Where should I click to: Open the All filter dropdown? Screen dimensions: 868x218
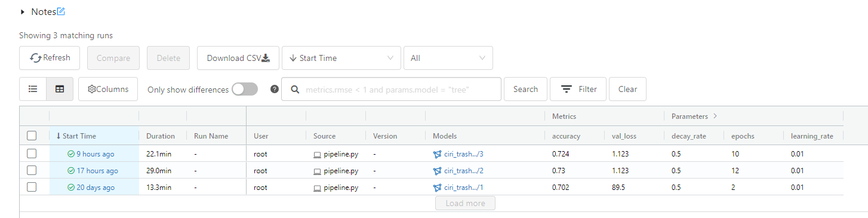pyautogui.click(x=448, y=58)
